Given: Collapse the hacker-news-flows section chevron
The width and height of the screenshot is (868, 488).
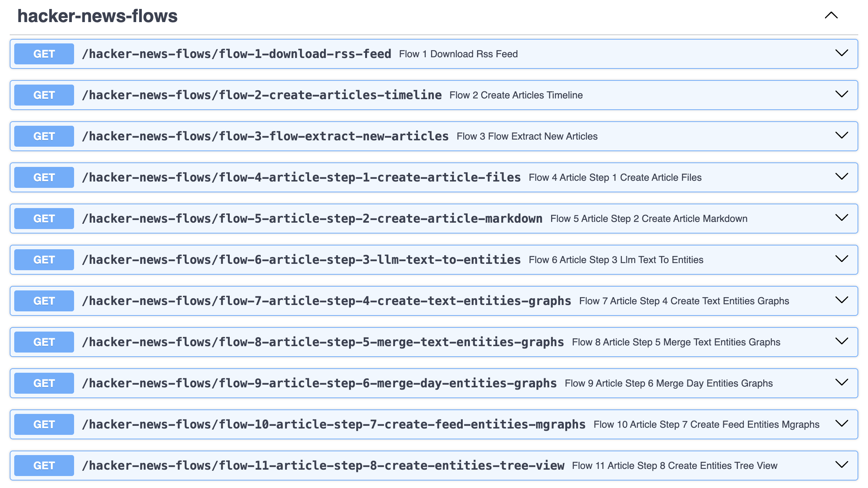Looking at the screenshot, I should tap(831, 15).
